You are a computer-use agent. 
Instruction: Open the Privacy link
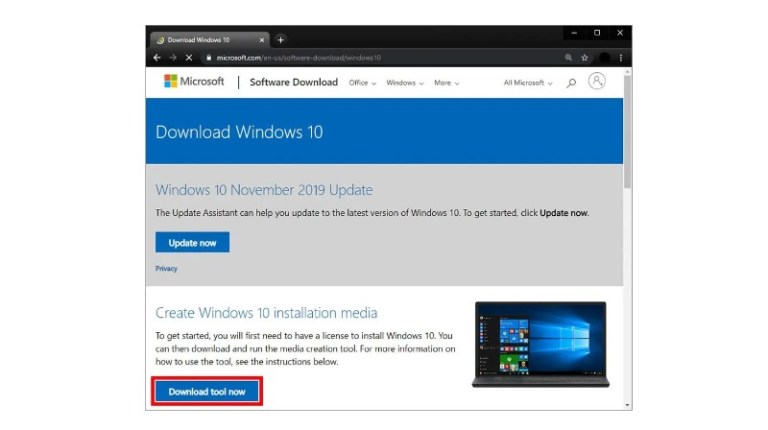[167, 268]
